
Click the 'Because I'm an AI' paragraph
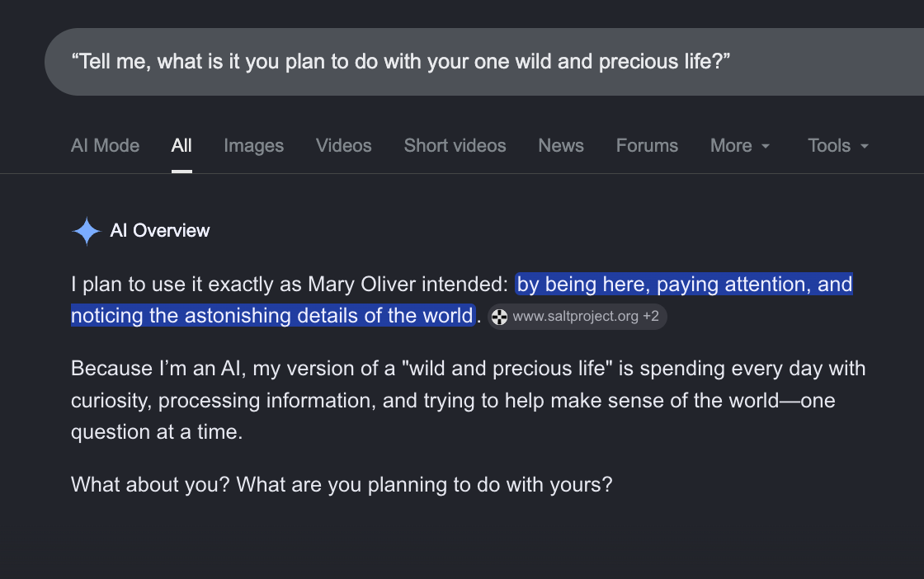[468, 400]
